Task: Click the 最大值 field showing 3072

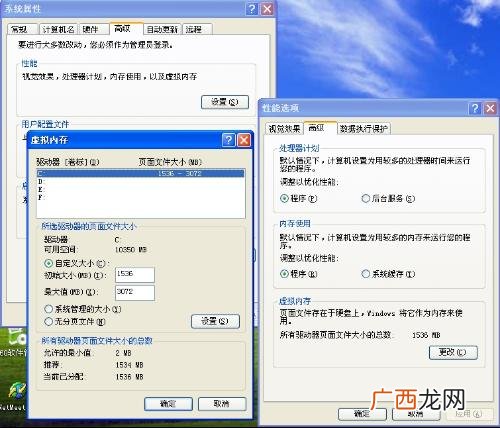Action: pyautogui.click(x=135, y=293)
